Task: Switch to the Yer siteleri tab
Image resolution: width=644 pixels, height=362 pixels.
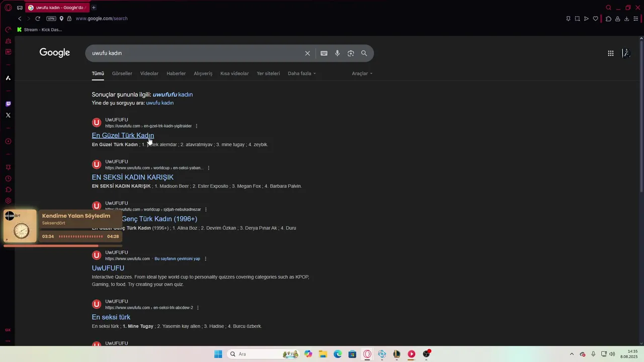Action: [268, 73]
